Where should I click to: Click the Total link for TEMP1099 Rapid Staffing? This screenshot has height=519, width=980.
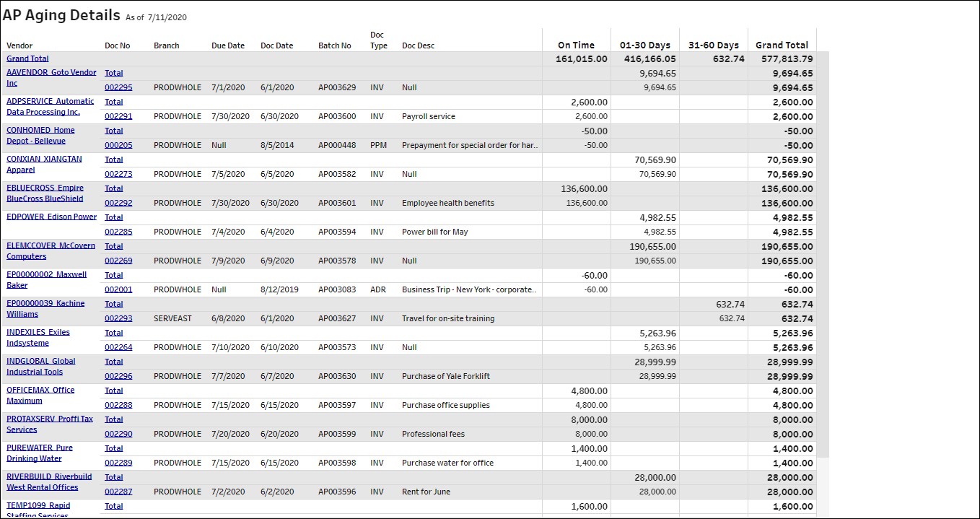pos(114,506)
